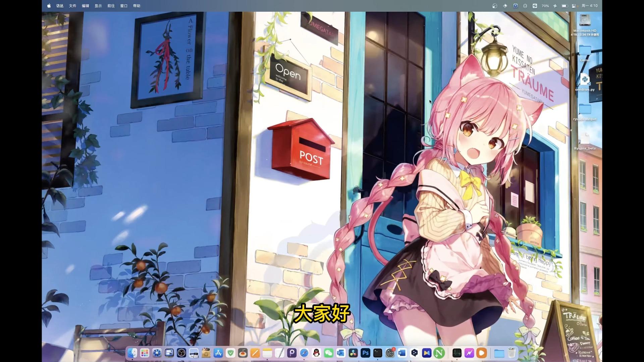Screen dimensions: 644x362
Task: Open System Settings with notification badge
Action: click(390, 353)
